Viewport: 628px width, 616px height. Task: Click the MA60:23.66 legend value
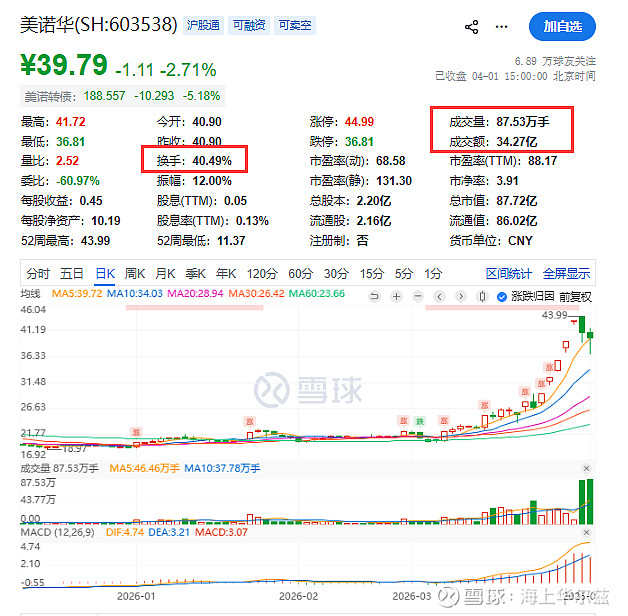317,294
